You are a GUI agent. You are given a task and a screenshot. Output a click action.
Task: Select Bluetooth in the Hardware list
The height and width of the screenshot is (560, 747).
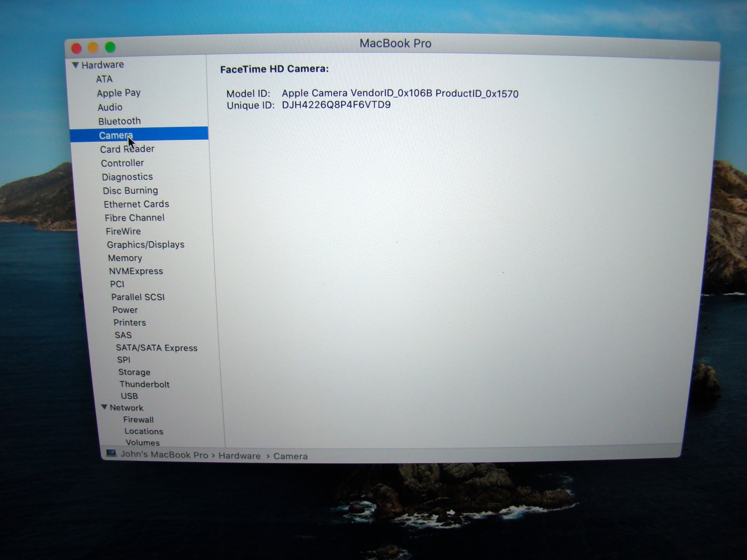[119, 121]
